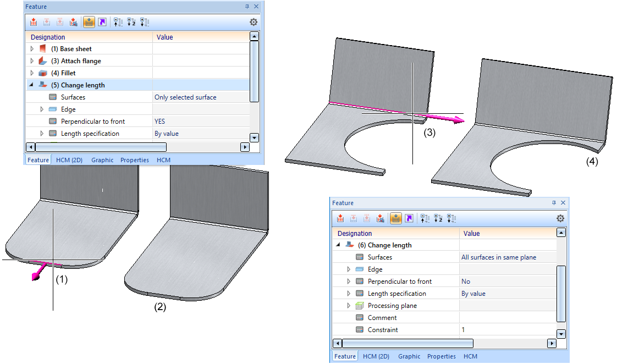Select the (6) Change length row
This screenshot has width=617, height=364.
[445, 245]
